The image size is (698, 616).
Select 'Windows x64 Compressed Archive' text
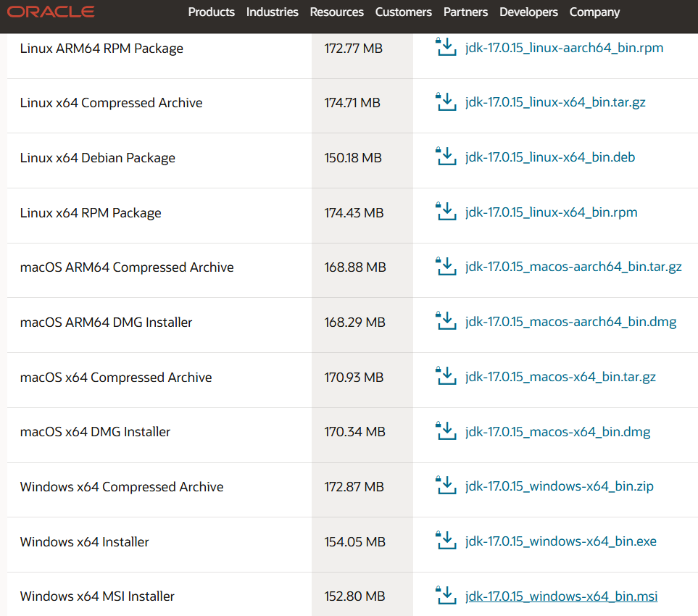(122, 487)
